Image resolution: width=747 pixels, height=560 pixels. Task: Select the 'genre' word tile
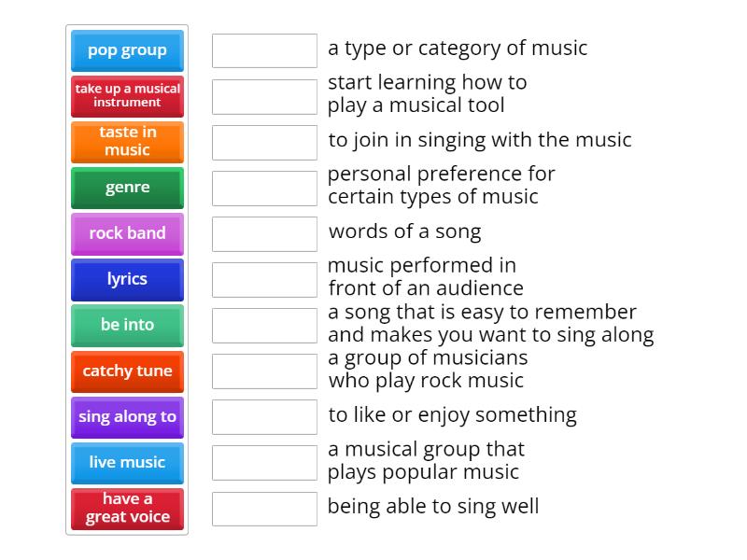click(127, 188)
